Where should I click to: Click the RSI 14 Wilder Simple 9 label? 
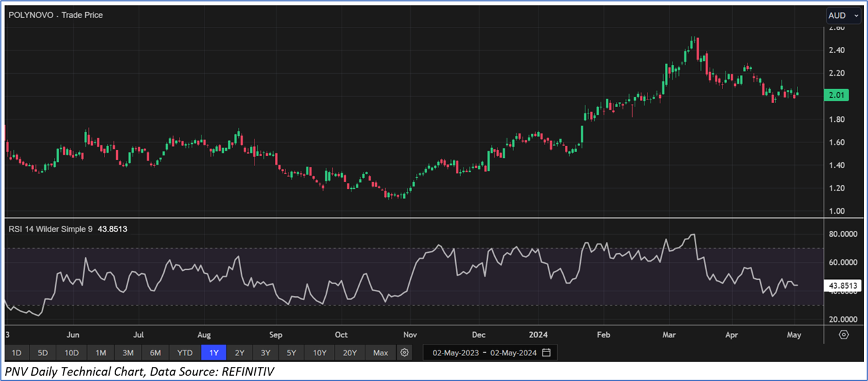(x=49, y=228)
